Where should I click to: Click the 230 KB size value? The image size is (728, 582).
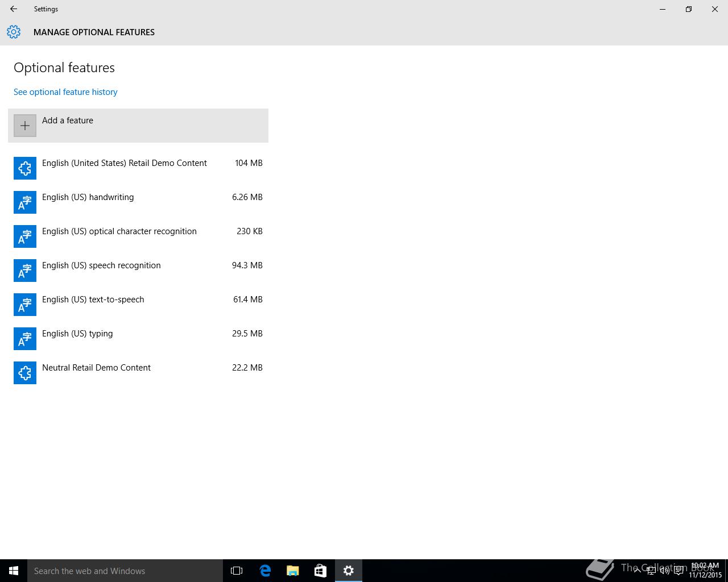tap(250, 231)
